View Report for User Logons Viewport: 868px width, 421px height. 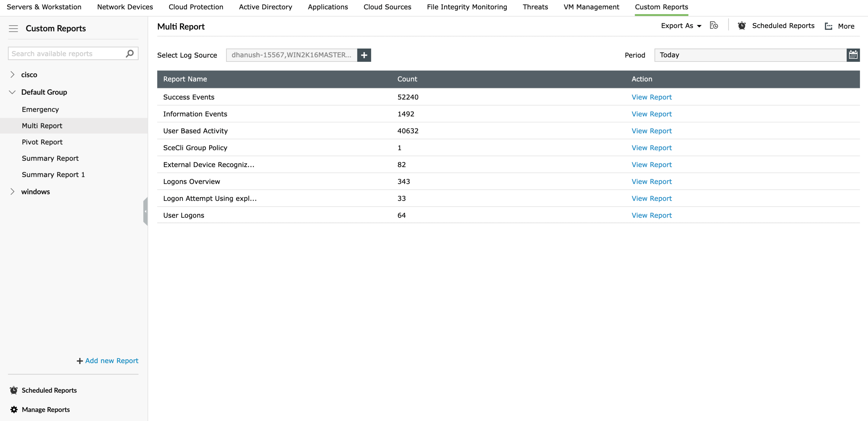pyautogui.click(x=651, y=215)
